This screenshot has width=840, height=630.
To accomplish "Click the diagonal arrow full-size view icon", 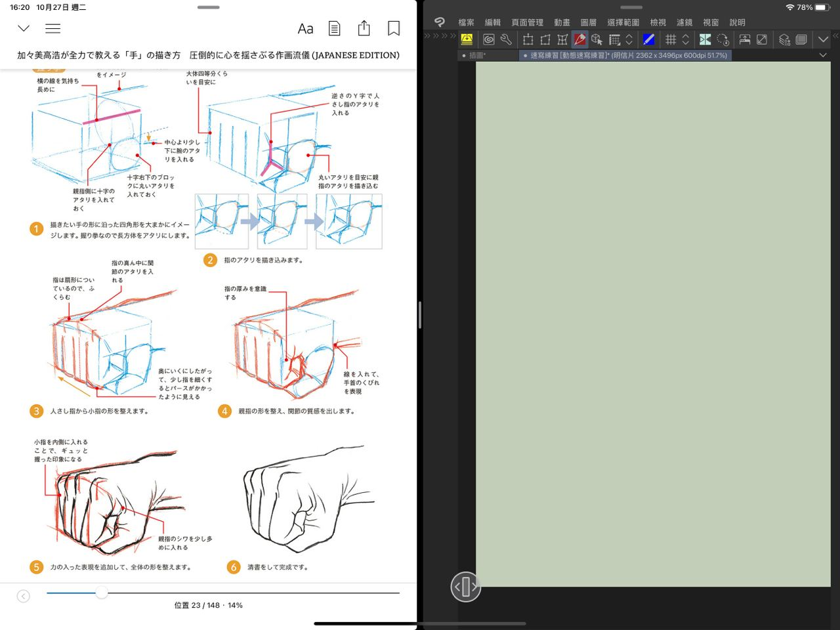I will pyautogui.click(x=762, y=39).
